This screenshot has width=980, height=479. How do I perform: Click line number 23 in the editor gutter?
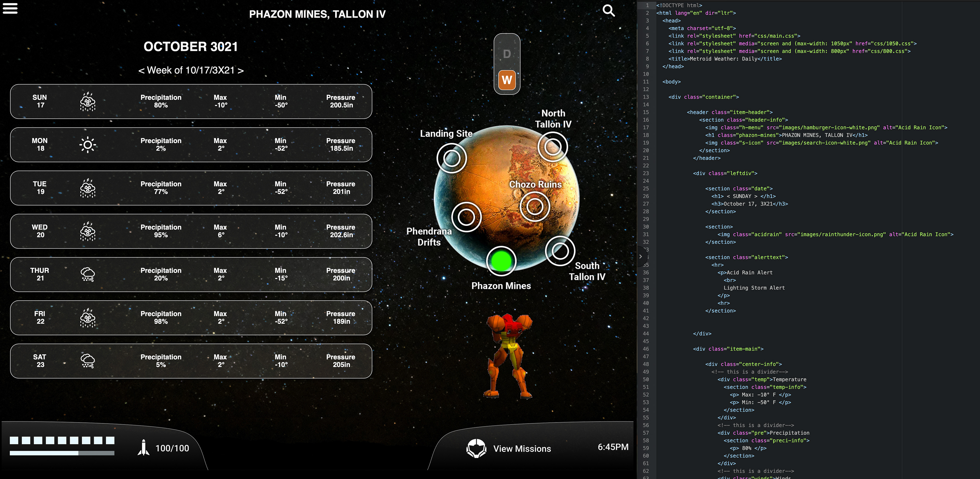[646, 173]
